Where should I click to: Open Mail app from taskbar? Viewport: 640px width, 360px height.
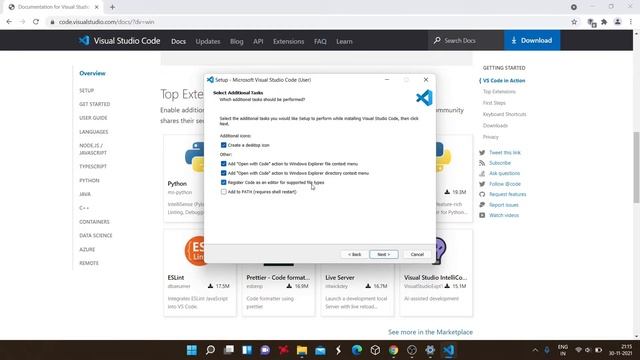tap(320, 350)
